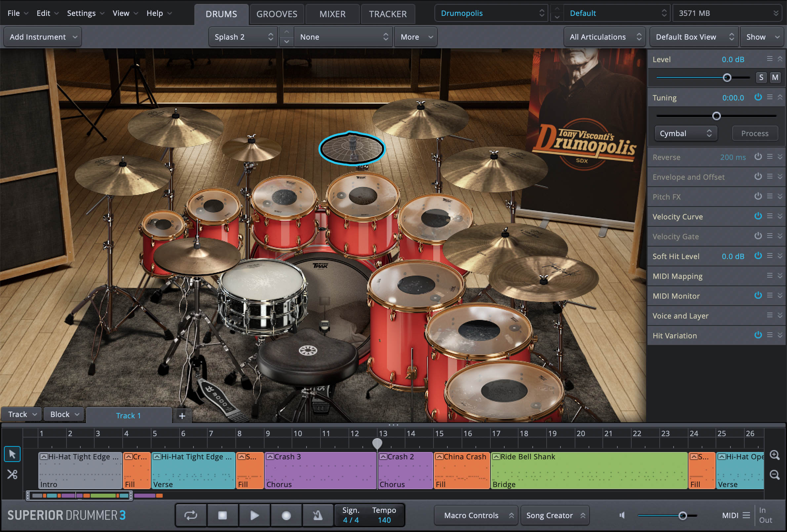
Task: Enable the Reverse effect power toggle
Action: 758,157
